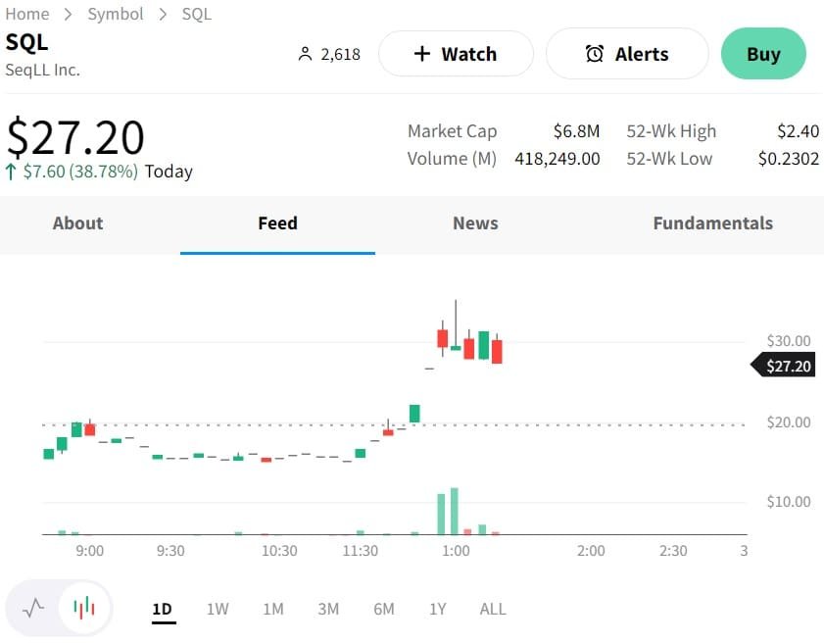Select the 1D time range
This screenshot has height=644, width=824.
(x=163, y=609)
